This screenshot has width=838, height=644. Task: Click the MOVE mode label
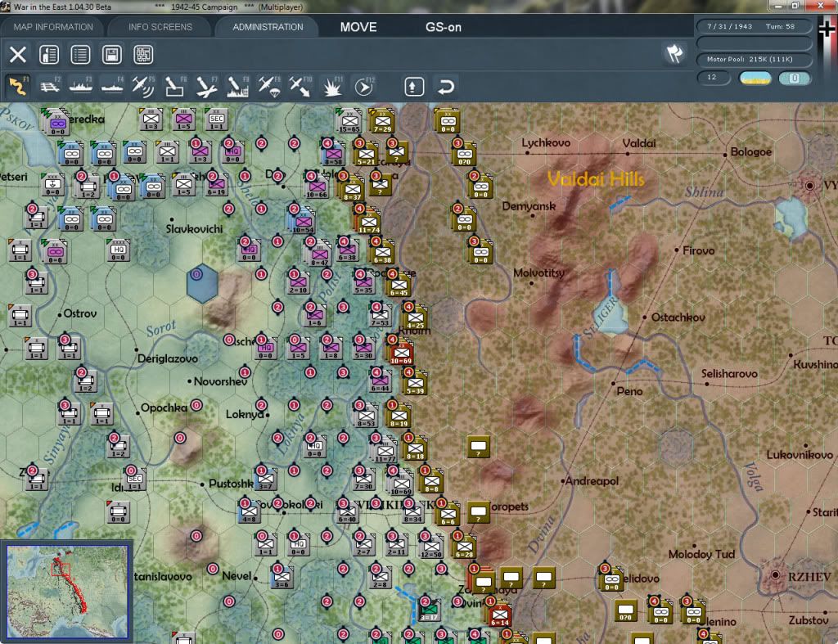(358, 27)
